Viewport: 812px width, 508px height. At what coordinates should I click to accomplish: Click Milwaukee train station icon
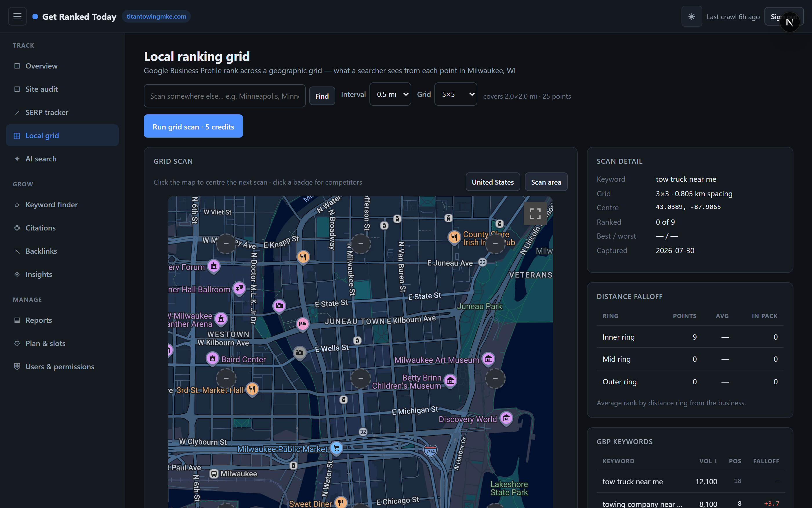click(214, 474)
